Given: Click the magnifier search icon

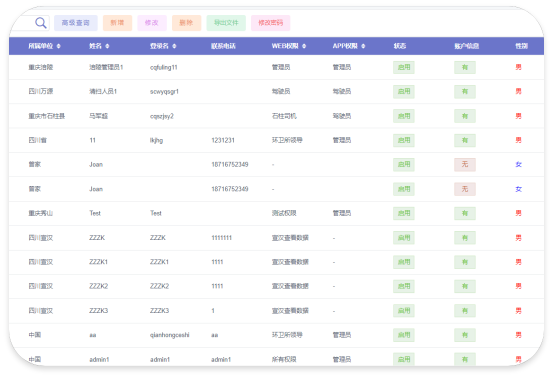Looking at the screenshot, I should pyautogui.click(x=41, y=23).
